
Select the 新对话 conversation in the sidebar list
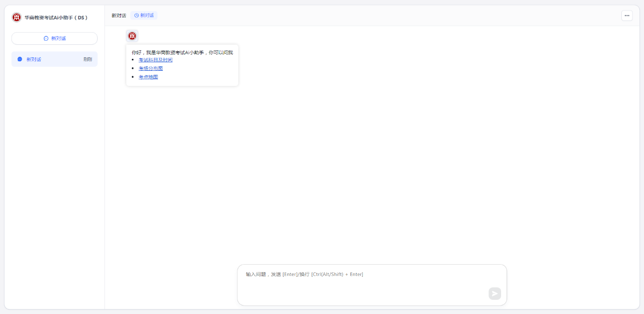[x=45, y=59]
